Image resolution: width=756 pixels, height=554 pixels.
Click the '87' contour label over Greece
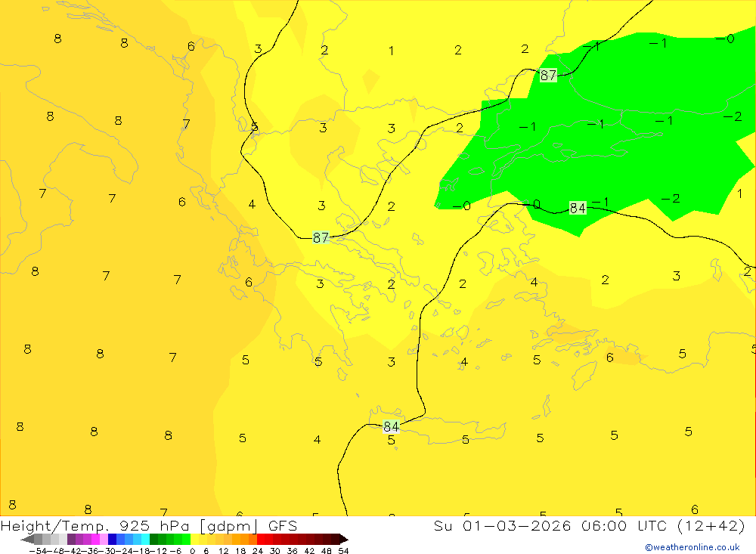[x=321, y=238]
